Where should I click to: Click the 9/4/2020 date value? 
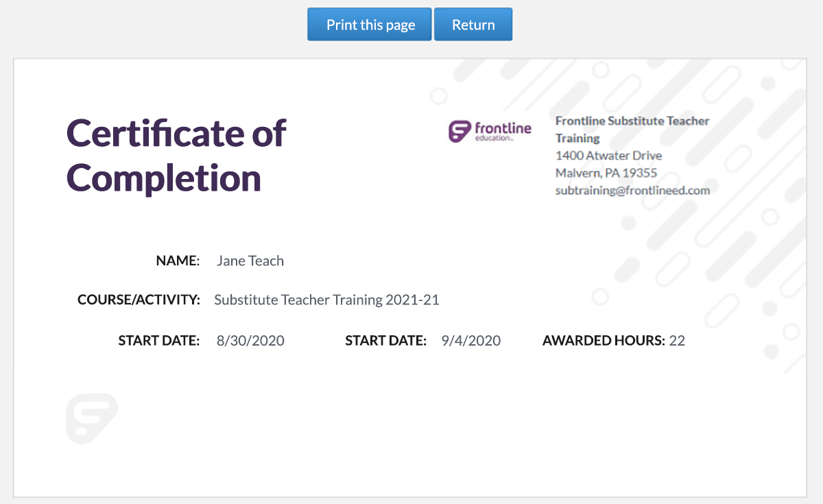pyautogui.click(x=471, y=341)
